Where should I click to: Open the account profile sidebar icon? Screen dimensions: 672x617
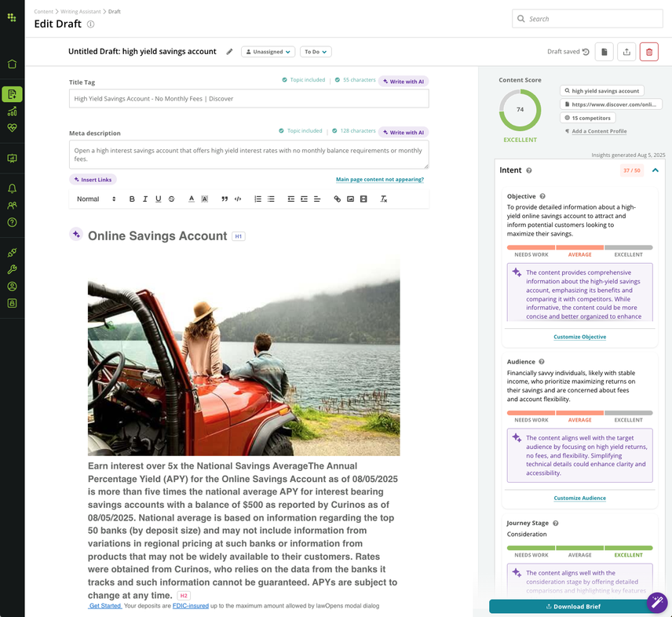[x=12, y=287]
